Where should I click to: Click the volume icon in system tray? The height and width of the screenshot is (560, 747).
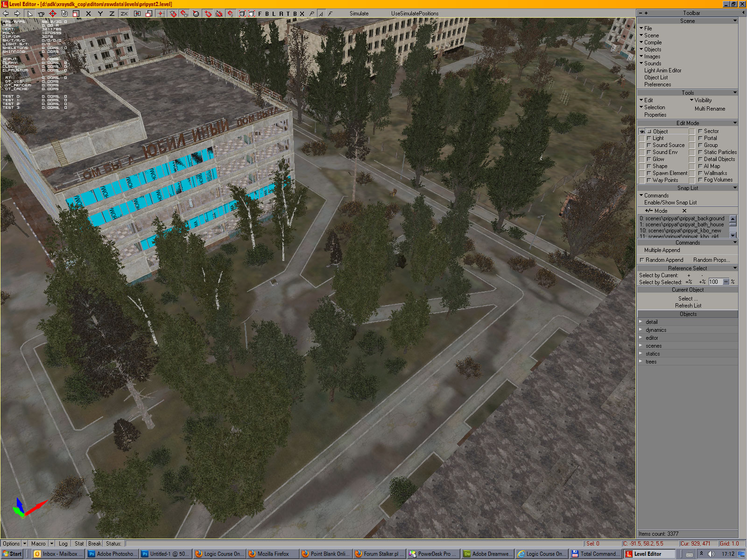[x=711, y=554]
